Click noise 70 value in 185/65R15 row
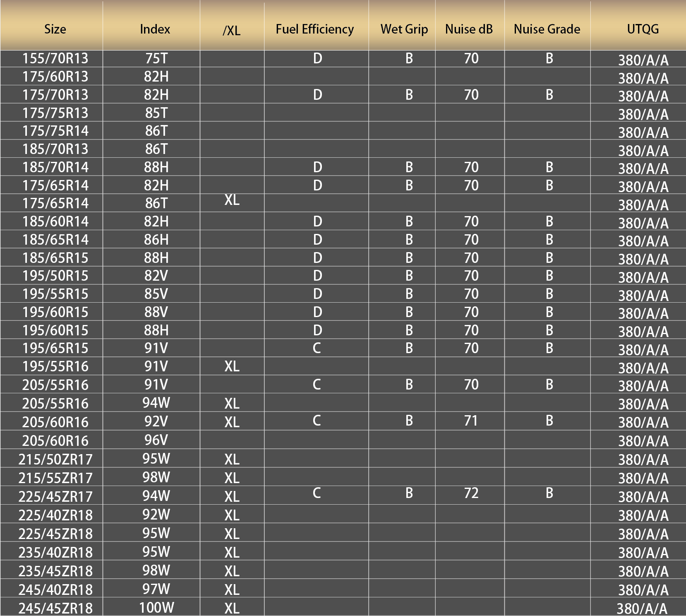The height and width of the screenshot is (616, 686). (471, 258)
